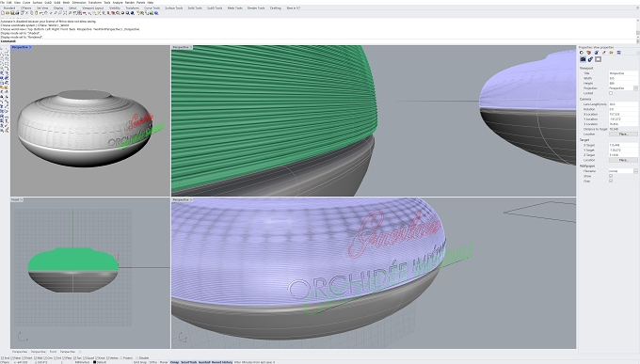Click Place button for camera Location

pos(623,134)
